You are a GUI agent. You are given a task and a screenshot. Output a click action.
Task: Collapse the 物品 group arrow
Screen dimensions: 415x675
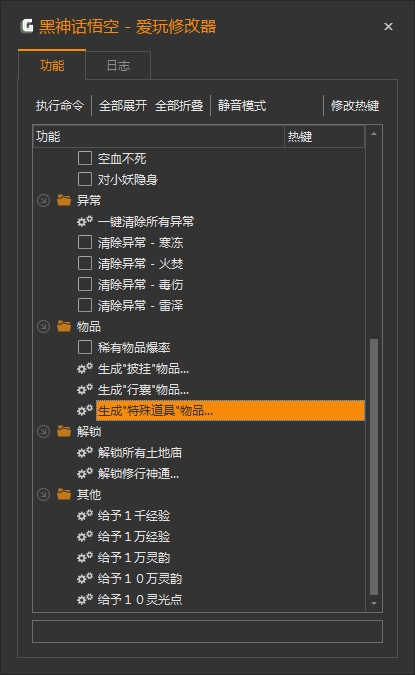click(43, 326)
